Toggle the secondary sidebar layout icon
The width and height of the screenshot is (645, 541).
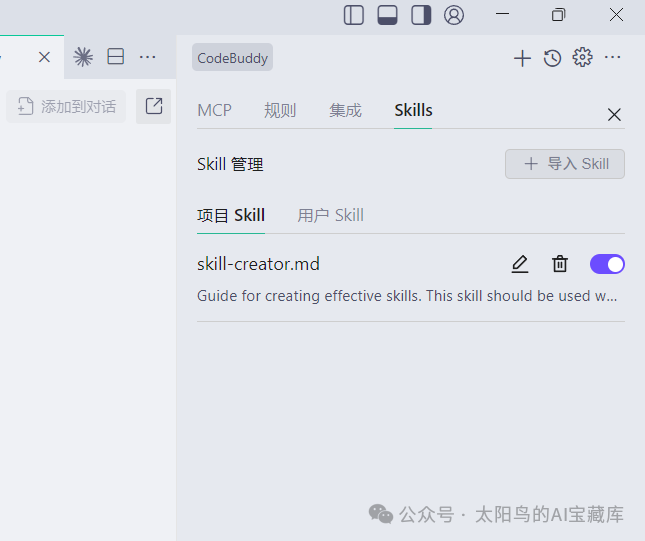421,15
